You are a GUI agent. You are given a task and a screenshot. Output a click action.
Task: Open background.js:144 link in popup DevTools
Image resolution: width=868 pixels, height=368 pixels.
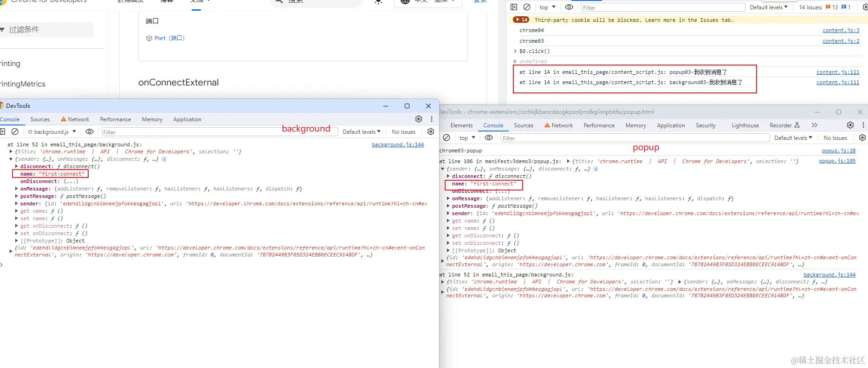click(829, 275)
